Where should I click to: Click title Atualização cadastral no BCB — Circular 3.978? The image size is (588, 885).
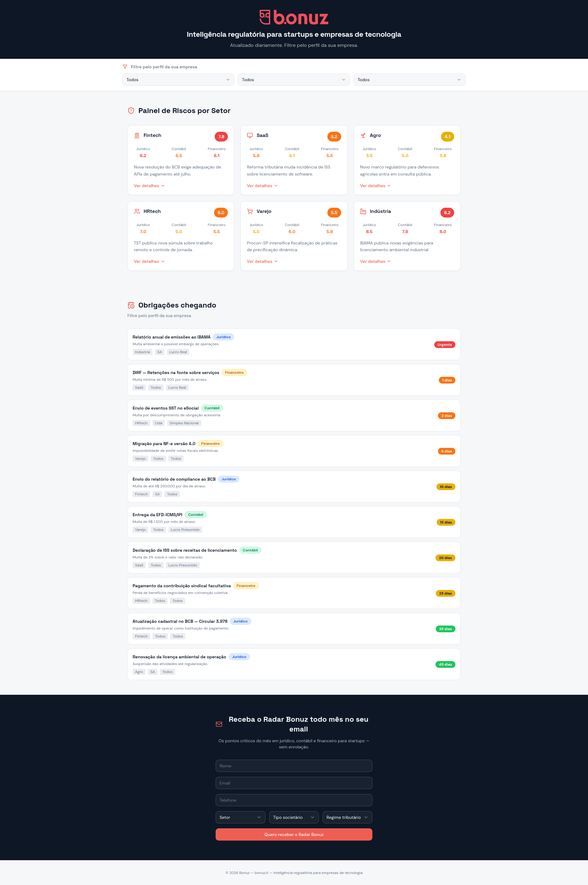click(180, 621)
